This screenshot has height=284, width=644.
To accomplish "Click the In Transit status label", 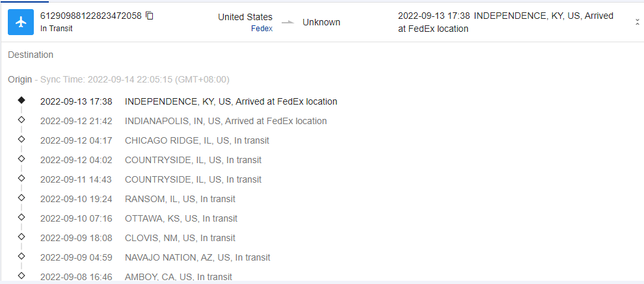I will pos(57,29).
